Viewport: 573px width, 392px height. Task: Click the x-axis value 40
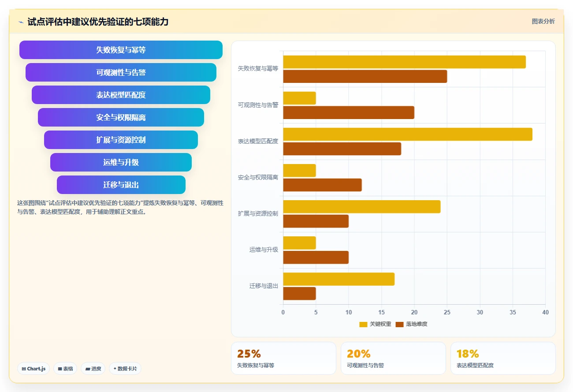pos(545,312)
